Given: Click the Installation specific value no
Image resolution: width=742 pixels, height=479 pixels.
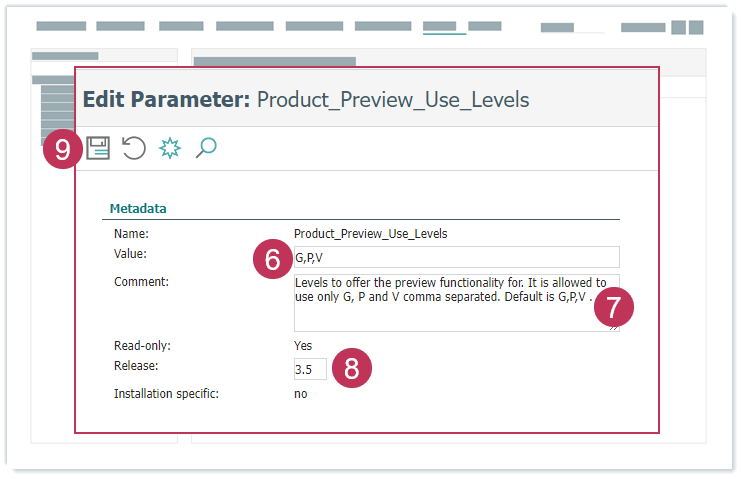Looking at the screenshot, I should tap(300, 394).
